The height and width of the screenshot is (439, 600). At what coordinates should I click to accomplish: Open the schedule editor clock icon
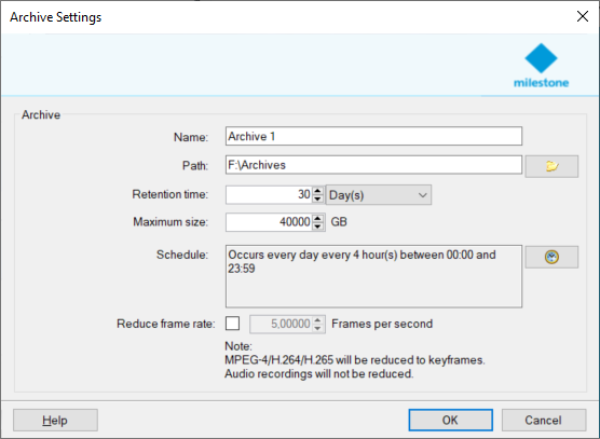tap(551, 257)
